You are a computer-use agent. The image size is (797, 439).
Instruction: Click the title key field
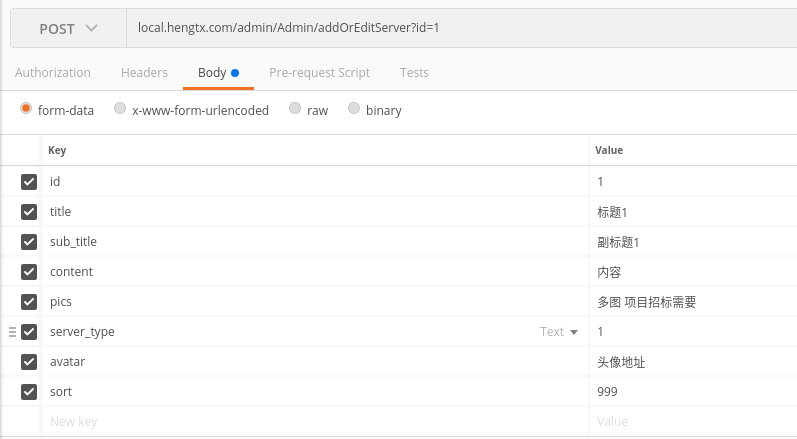click(315, 211)
